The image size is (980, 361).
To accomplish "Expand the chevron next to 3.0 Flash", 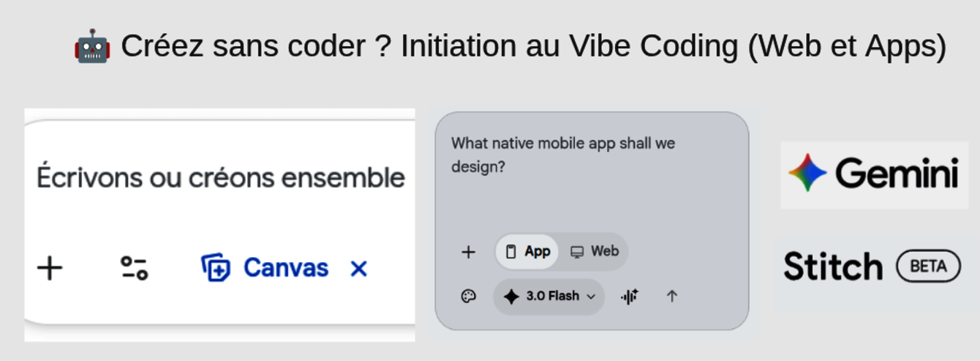I will [x=591, y=297].
